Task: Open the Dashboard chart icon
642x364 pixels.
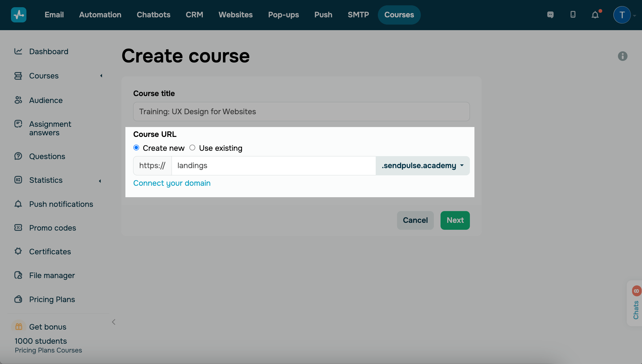Action: (18, 51)
